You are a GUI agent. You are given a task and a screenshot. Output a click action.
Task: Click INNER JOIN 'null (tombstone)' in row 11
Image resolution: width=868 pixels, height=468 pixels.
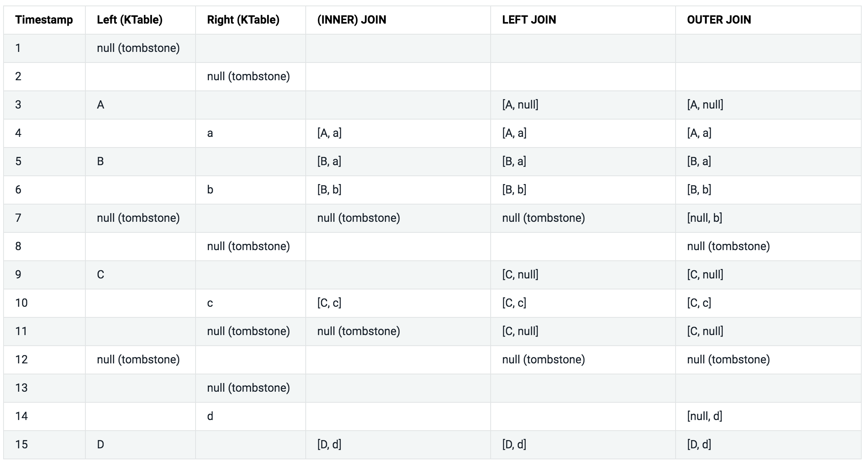click(358, 331)
